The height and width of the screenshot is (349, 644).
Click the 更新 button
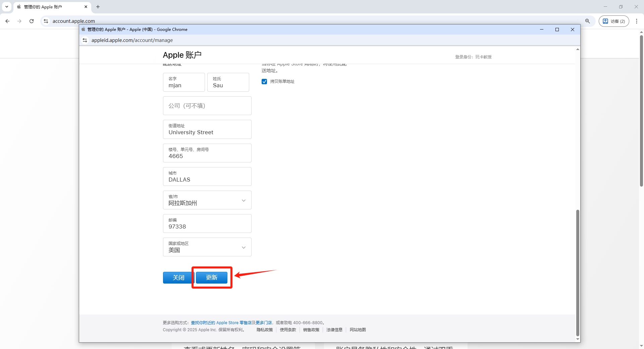click(x=212, y=278)
